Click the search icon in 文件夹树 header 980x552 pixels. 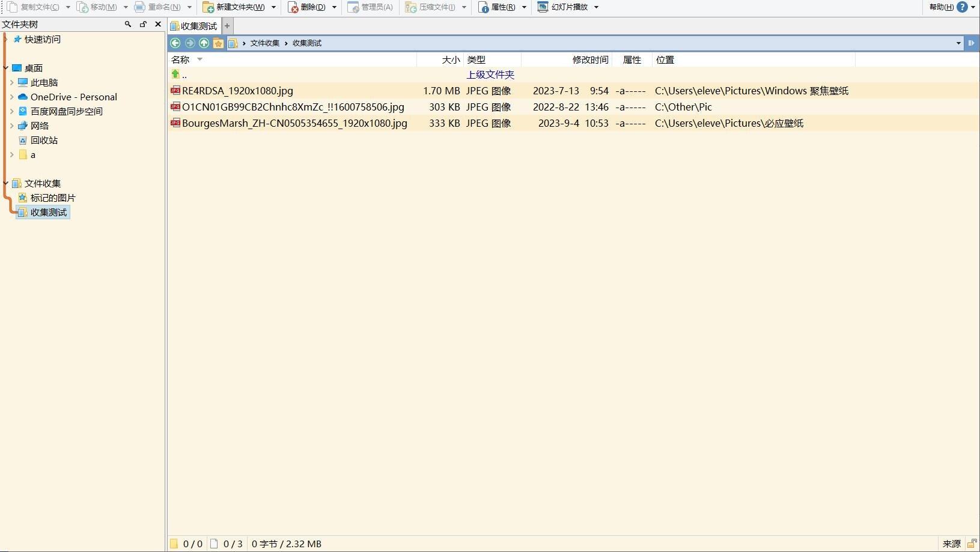pyautogui.click(x=128, y=24)
